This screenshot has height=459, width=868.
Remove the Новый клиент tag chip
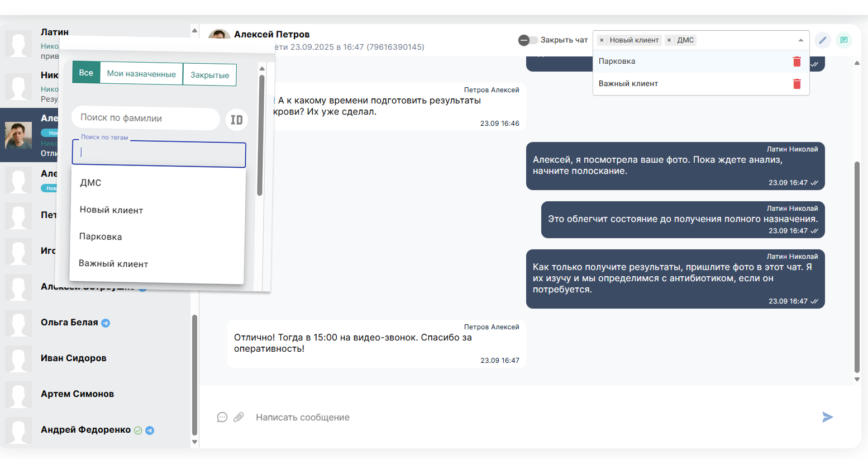[x=602, y=40]
